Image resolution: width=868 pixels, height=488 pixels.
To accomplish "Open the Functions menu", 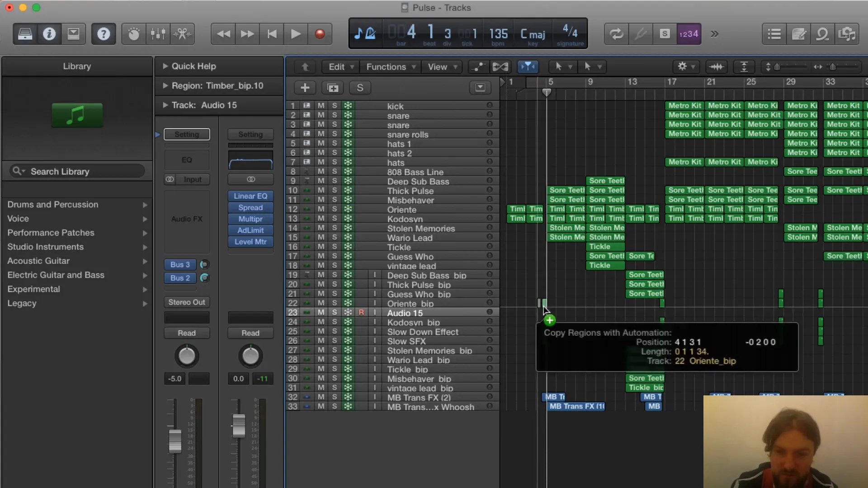I will (387, 66).
